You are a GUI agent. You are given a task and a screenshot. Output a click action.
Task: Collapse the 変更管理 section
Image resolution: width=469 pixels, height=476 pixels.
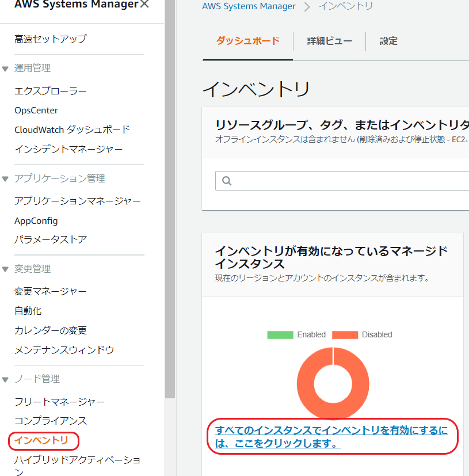point(5,269)
